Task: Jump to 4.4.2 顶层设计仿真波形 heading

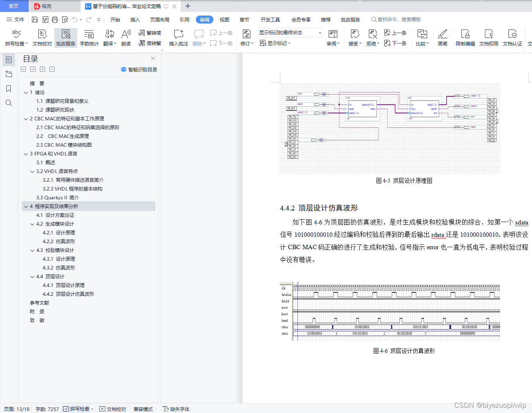Action: click(68, 294)
